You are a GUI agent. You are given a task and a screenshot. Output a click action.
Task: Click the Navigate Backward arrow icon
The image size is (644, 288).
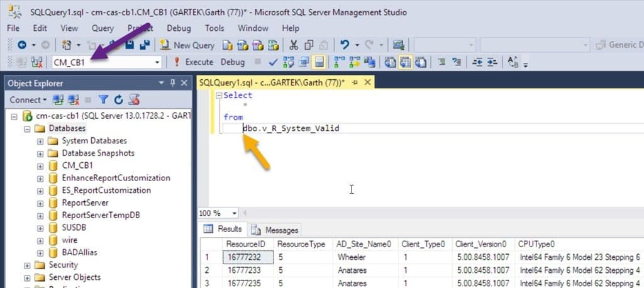pyautogui.click(x=22, y=45)
